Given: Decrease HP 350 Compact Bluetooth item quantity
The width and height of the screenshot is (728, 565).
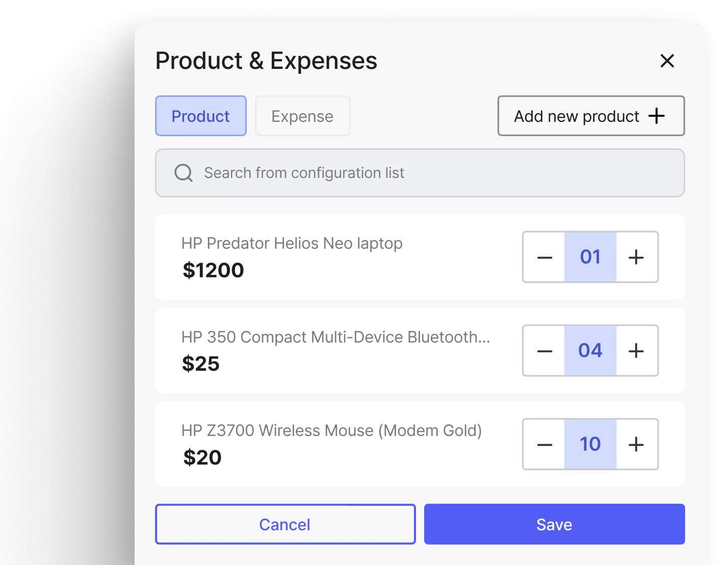Looking at the screenshot, I should [x=544, y=351].
